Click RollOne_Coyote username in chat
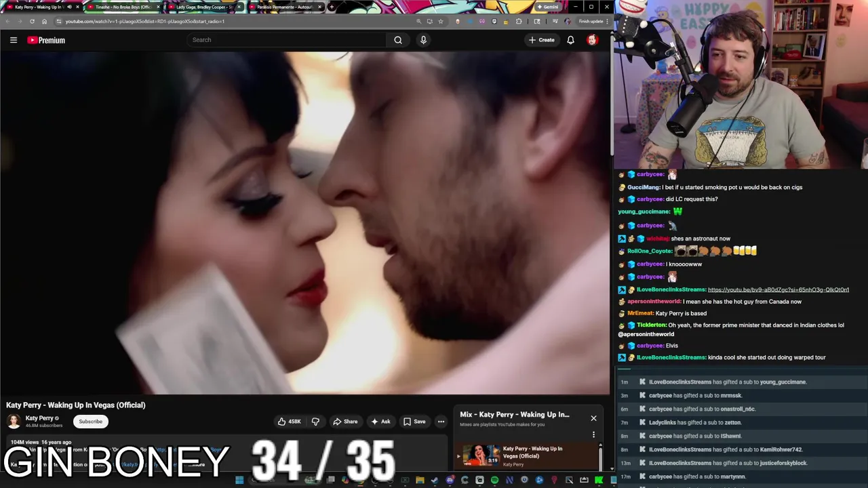This screenshot has height=488, width=868. pyautogui.click(x=650, y=251)
